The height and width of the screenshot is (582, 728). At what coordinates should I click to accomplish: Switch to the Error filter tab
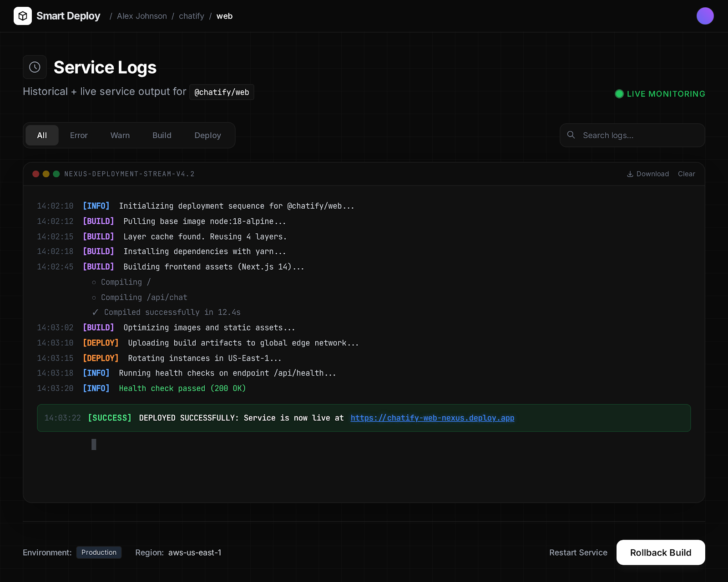[x=78, y=135]
